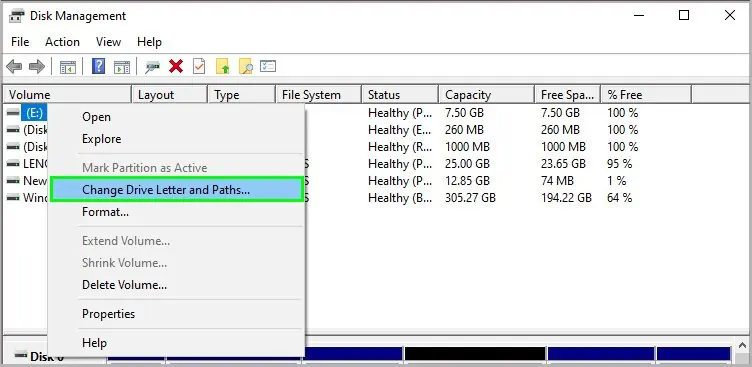Image resolution: width=752 pixels, height=367 pixels.
Task: Click the 7.50 GB capacity cell
Action: pos(465,113)
